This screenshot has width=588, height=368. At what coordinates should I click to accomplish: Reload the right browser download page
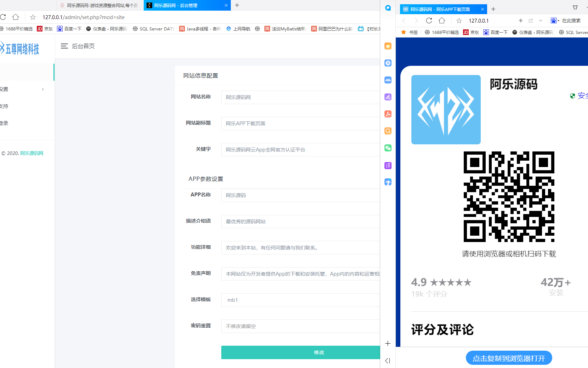pos(429,21)
